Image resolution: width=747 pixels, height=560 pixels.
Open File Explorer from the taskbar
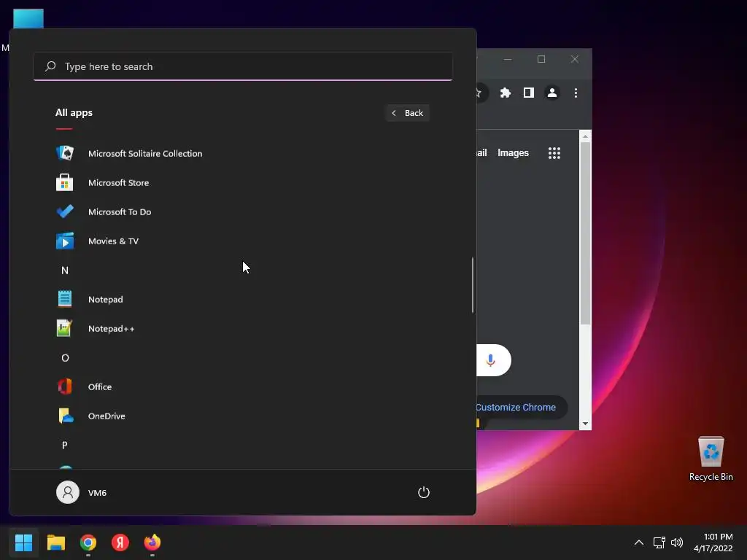click(55, 542)
